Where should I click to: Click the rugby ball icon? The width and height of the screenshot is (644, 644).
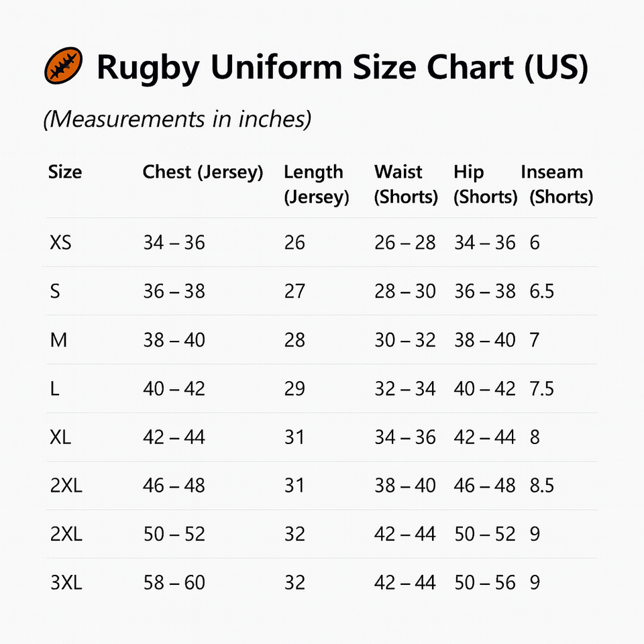62,66
